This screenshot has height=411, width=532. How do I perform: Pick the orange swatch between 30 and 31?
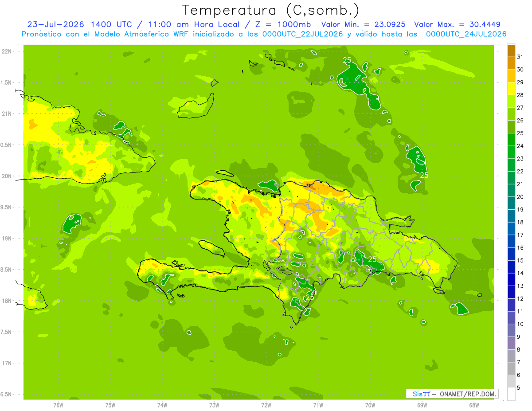(511, 63)
